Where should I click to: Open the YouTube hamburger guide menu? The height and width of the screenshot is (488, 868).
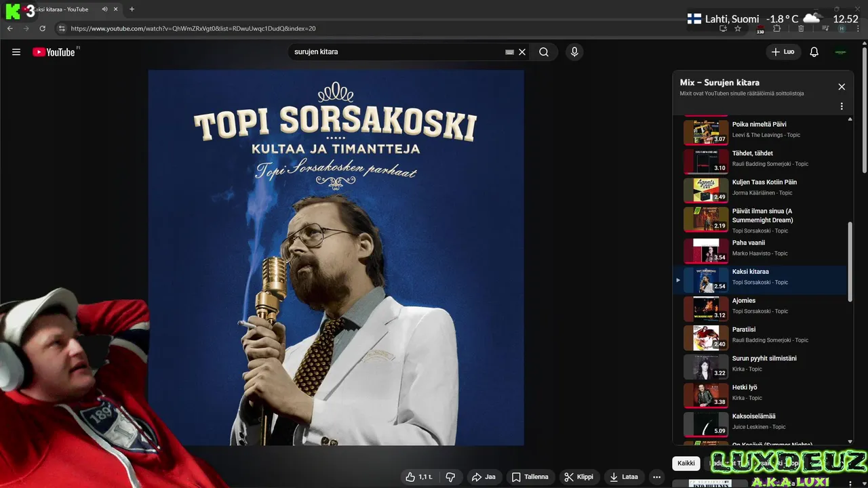16,52
